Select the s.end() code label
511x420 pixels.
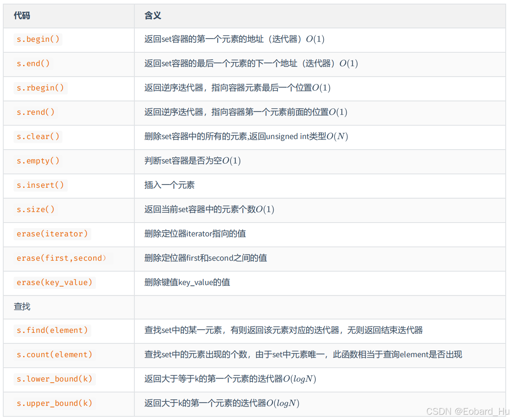click(33, 64)
